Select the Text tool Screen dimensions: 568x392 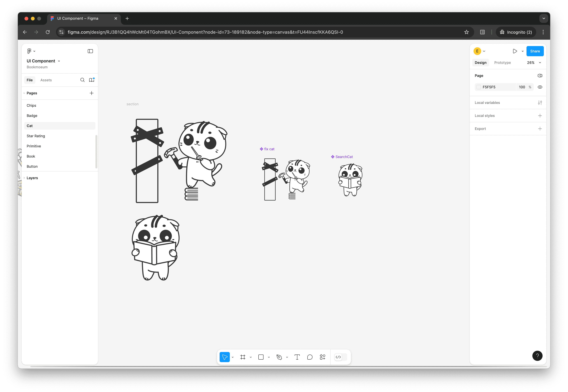(x=297, y=357)
